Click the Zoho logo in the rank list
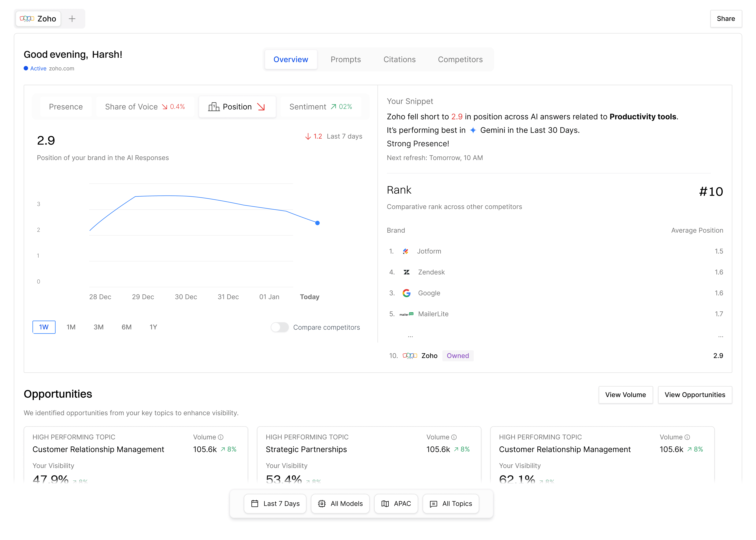The width and height of the screenshot is (756, 540). (x=410, y=356)
